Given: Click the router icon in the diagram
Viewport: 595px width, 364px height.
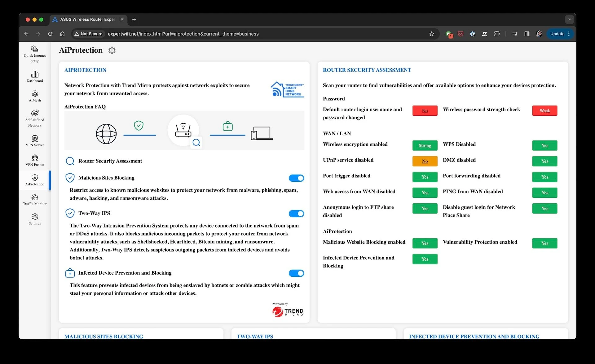Looking at the screenshot, I should (183, 130).
